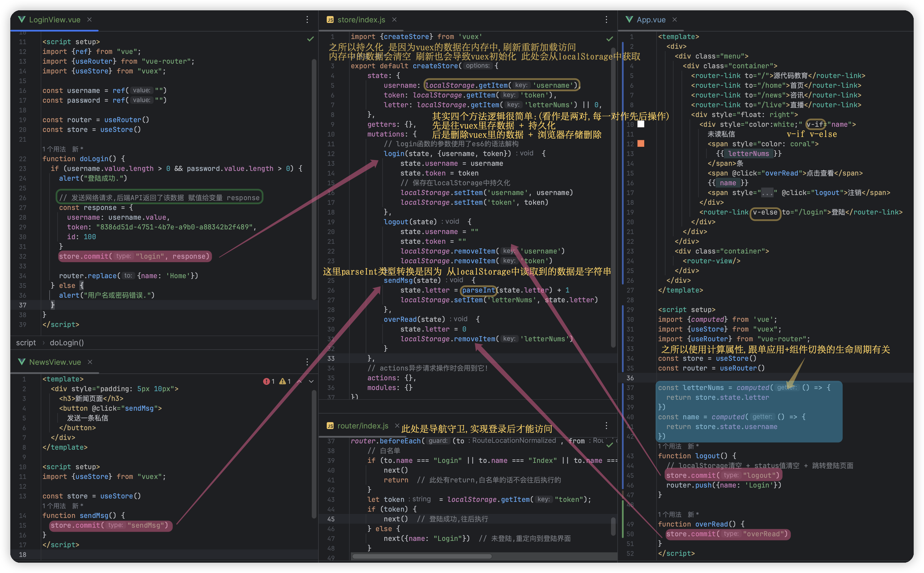Screen dimensions: 924x573
Task: Click the white color swatch in the App.vue gutter
Action: pyautogui.click(x=641, y=124)
